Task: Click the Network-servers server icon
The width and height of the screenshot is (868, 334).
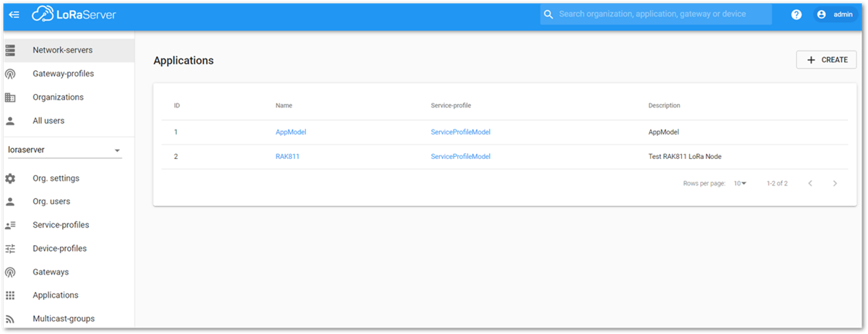Action: click(x=10, y=51)
